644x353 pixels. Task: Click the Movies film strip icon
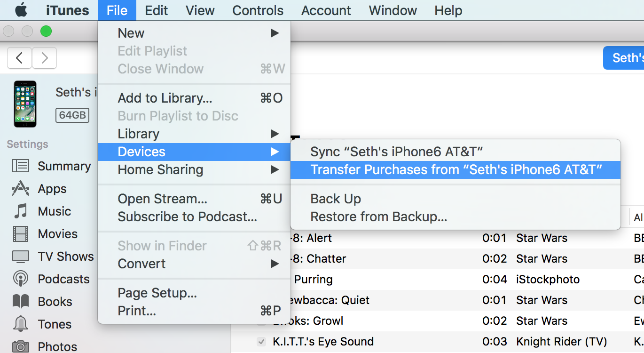20,234
